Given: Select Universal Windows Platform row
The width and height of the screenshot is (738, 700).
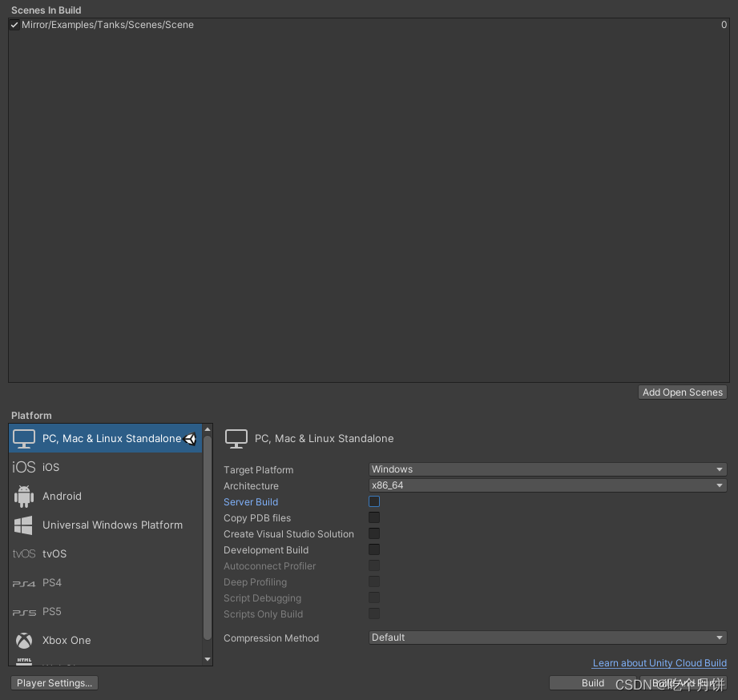Looking at the screenshot, I should 106,525.
